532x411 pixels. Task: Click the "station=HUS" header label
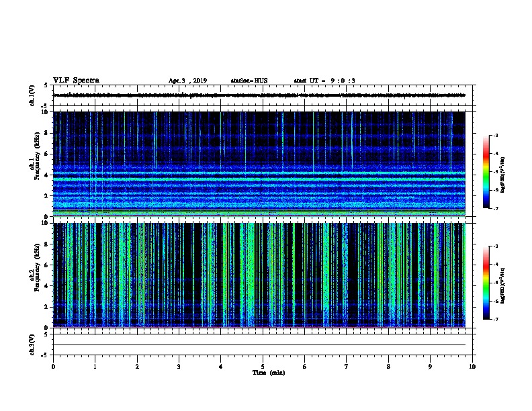tap(249, 81)
